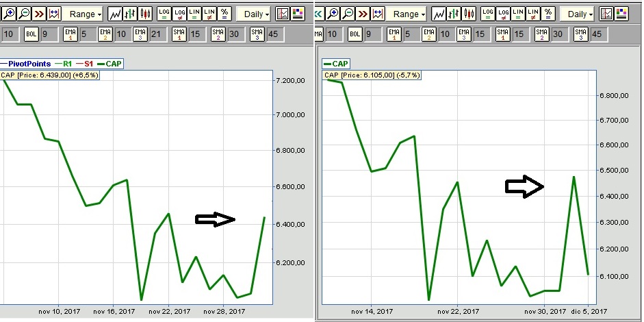The height and width of the screenshot is (322, 644).
Task: Choose LIN equal scale in right chart
Action: 518,14
